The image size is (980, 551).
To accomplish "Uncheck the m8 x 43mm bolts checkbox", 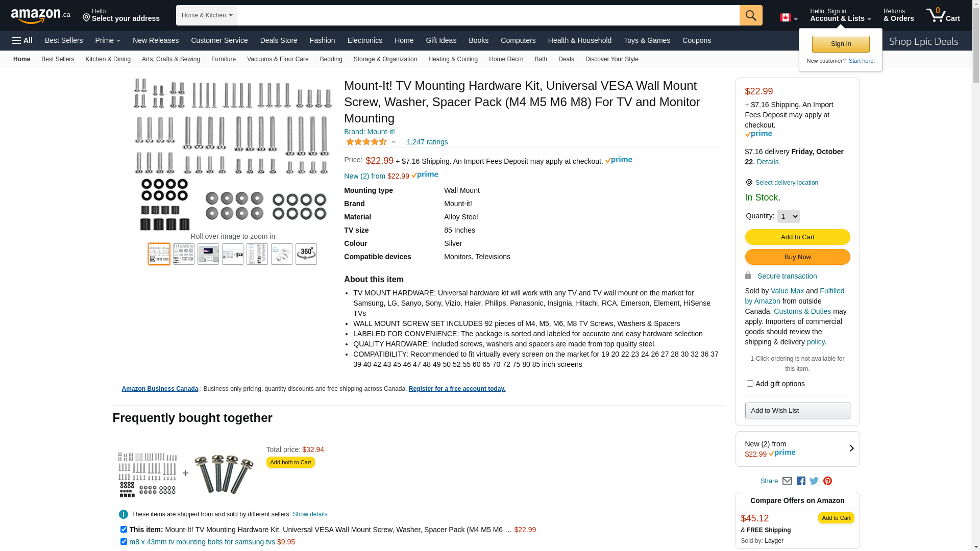I will click(124, 542).
